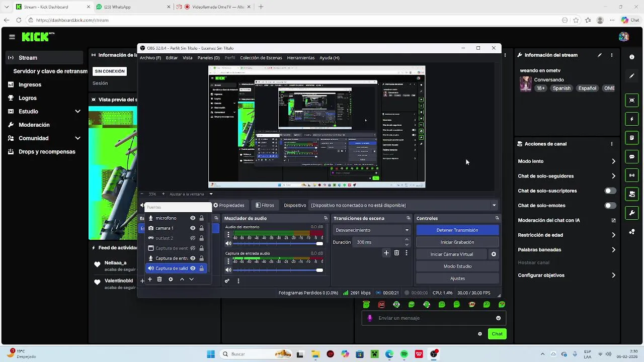Open chat settings gear beside Chat button
This screenshot has height=362, width=644.
[x=480, y=334]
